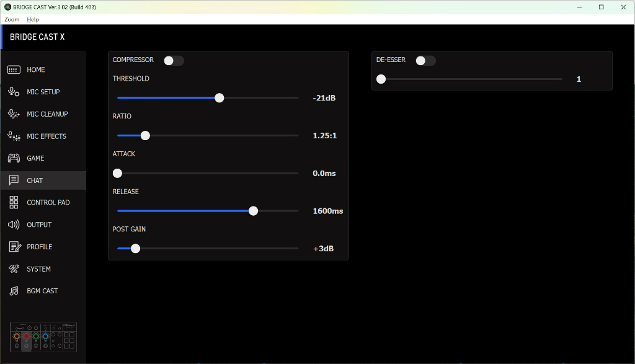Viewport: 635px width, 364px height.
Task: Select the OUTPUT speaker icon
Action: (14, 224)
